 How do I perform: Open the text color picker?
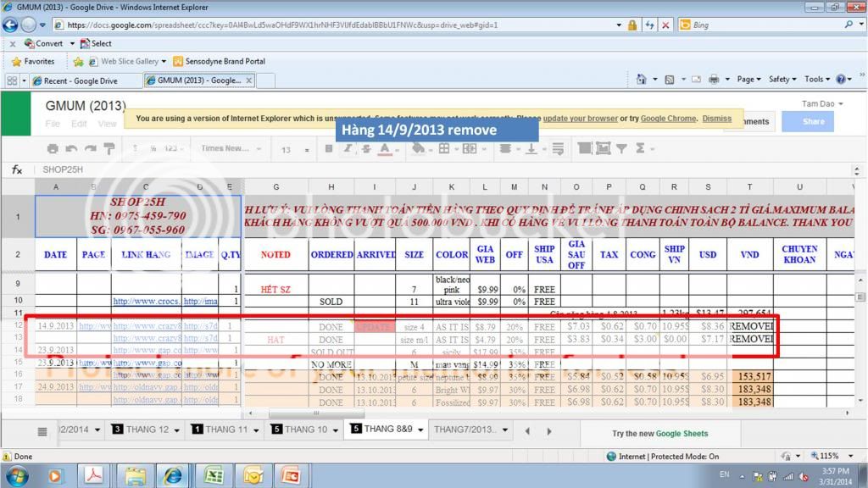[385, 148]
